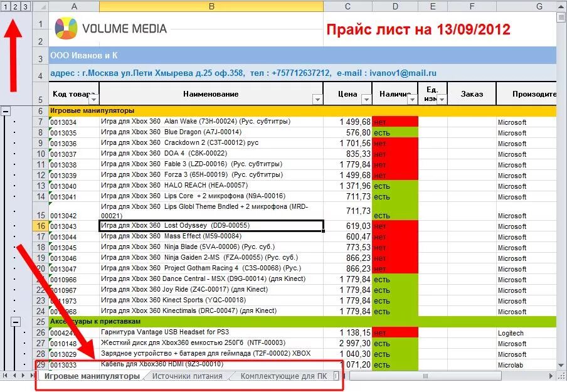Select the Kinect Sports (YQC-00018) cell
567x392 pixels.
tap(211, 300)
